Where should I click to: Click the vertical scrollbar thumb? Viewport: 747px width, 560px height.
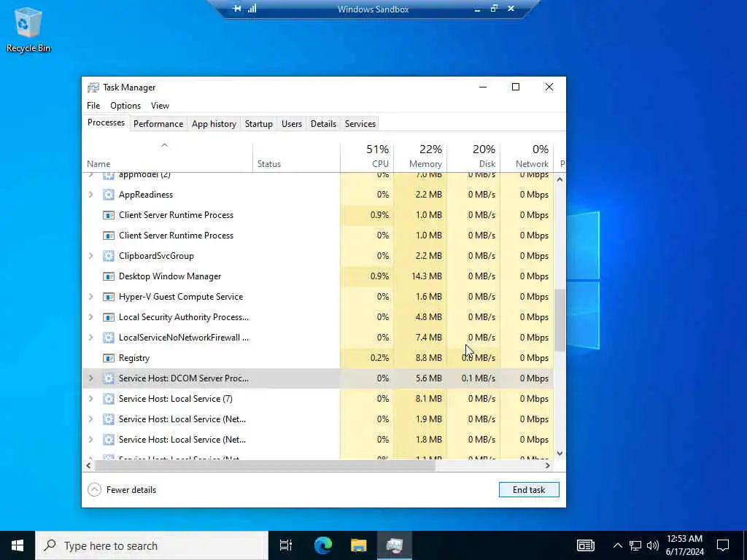560,321
